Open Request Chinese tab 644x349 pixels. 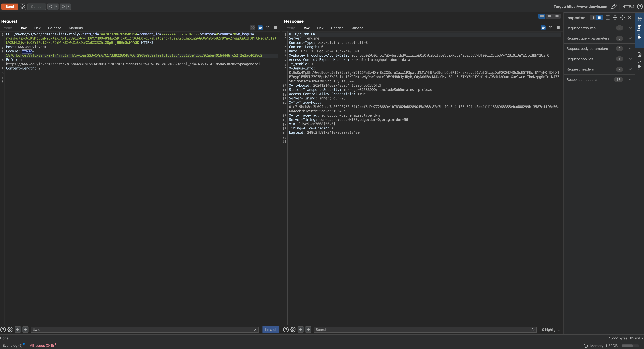tap(54, 28)
